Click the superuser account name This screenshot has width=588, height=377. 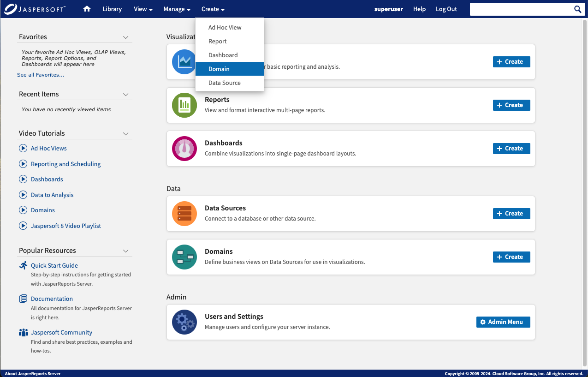click(388, 9)
